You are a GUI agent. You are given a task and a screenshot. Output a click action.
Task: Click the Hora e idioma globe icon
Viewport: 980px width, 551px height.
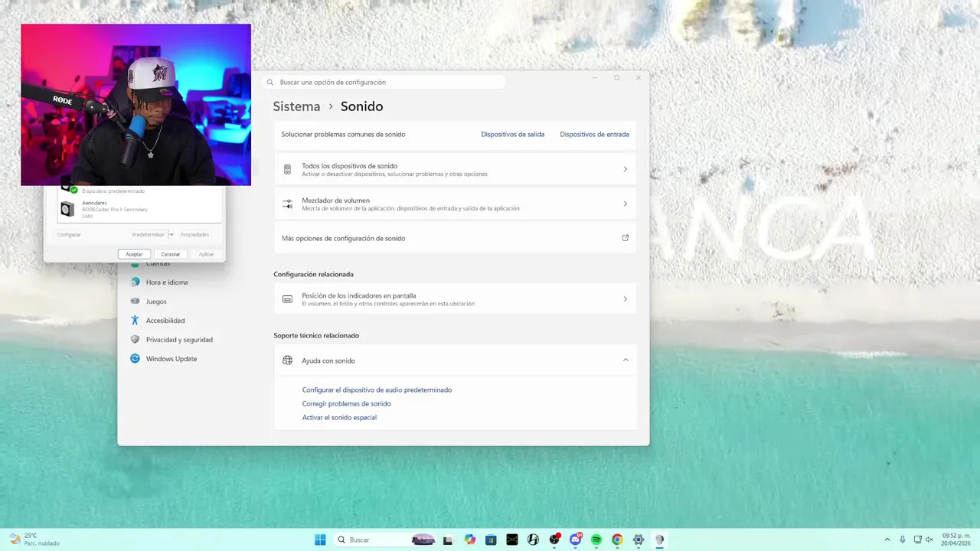pyautogui.click(x=135, y=282)
